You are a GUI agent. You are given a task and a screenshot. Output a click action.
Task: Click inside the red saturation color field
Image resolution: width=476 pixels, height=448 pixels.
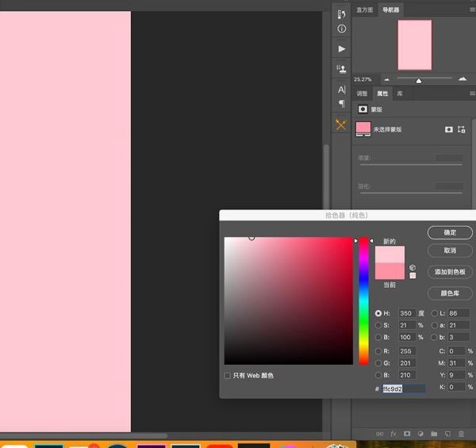click(289, 301)
